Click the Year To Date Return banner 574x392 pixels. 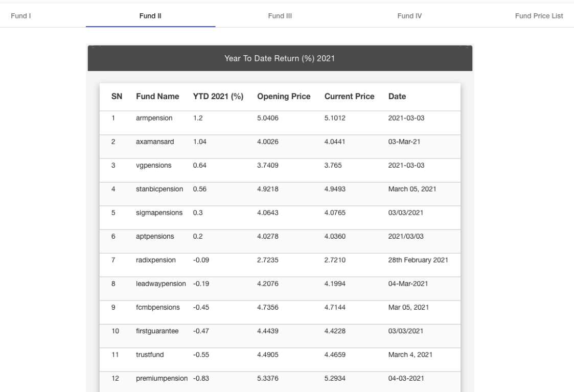tap(280, 58)
